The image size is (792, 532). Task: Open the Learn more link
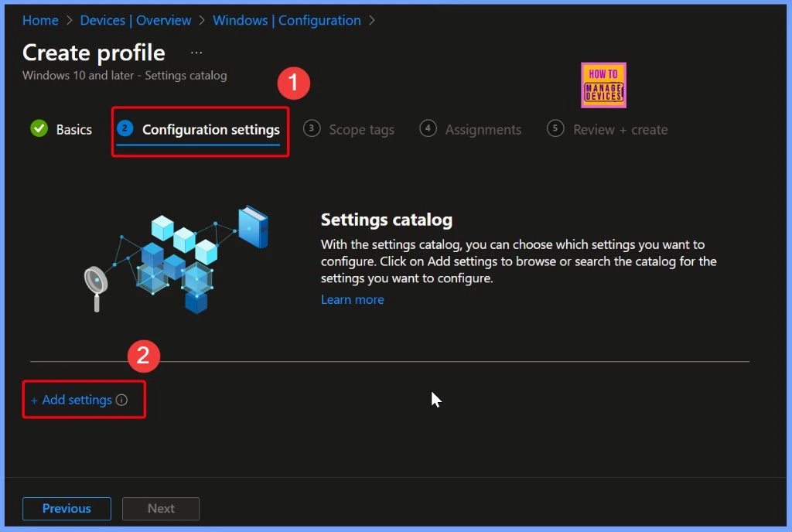[352, 300]
